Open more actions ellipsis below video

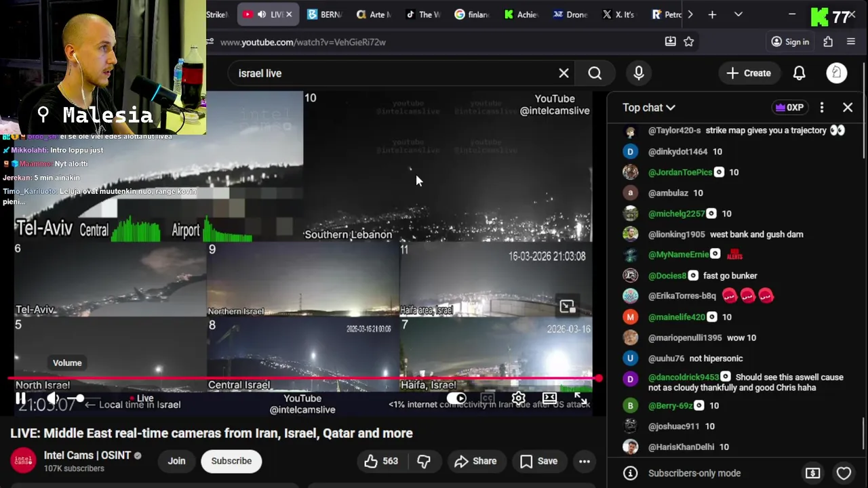pos(584,461)
